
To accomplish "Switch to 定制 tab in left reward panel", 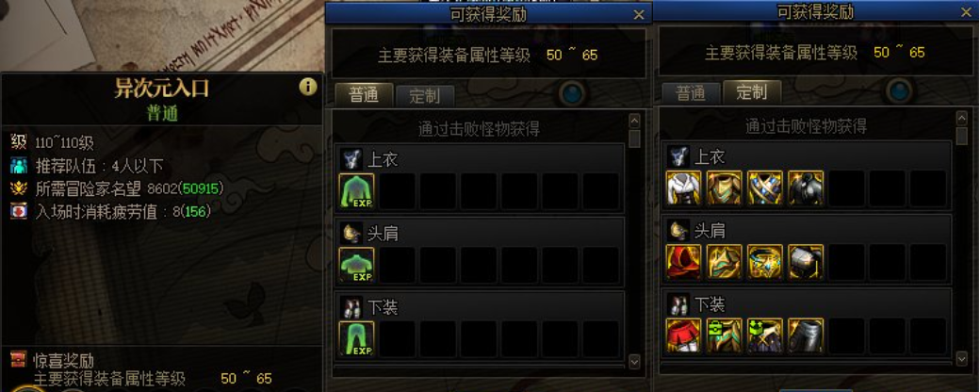I will (x=425, y=96).
